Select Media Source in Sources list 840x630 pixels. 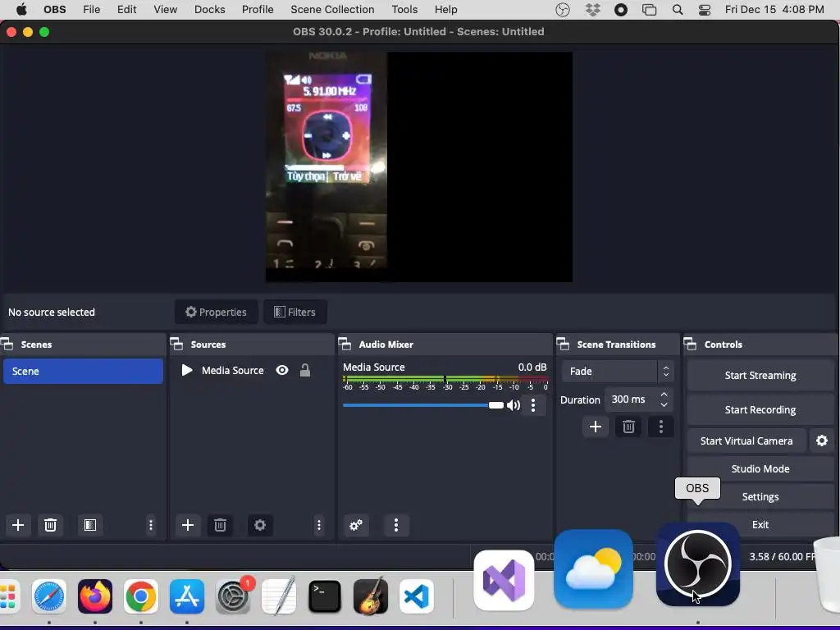[x=232, y=370]
